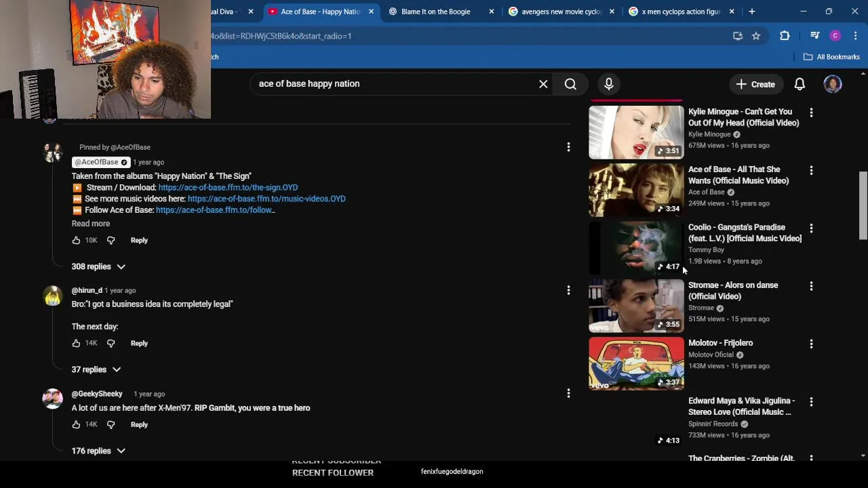Click the Create button

point(755,84)
